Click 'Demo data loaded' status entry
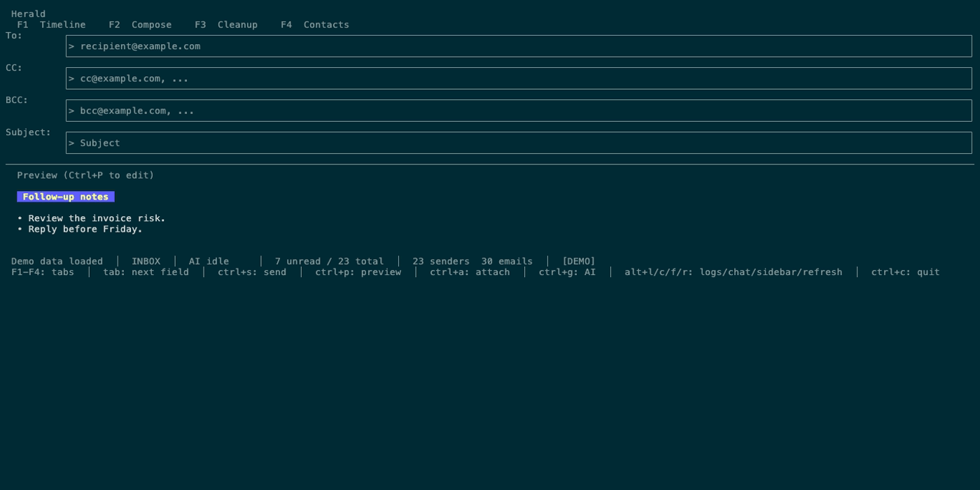The height and width of the screenshot is (490, 980). tap(57, 261)
